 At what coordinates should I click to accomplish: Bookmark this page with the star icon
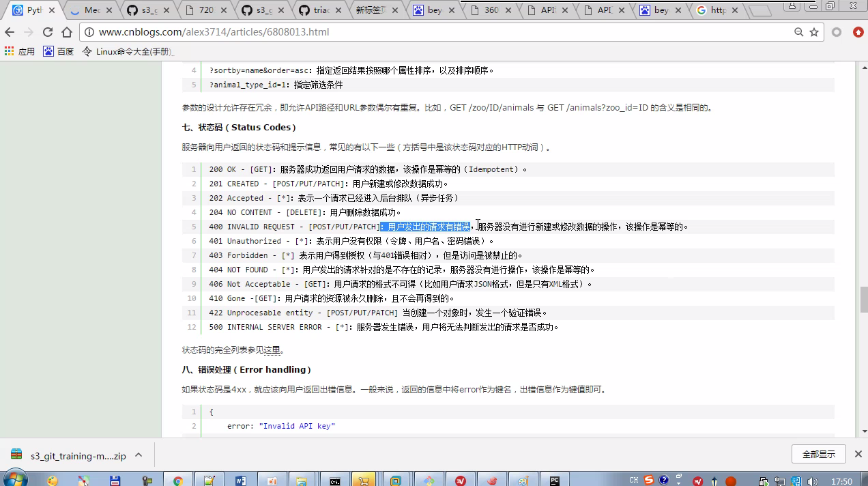[x=814, y=32]
